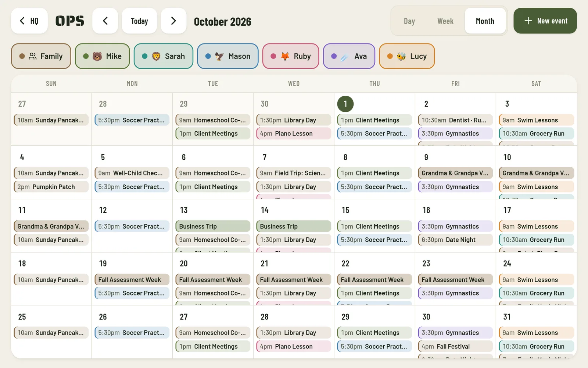Open Dentist event on October 2
This screenshot has width=588, height=368.
point(455,120)
